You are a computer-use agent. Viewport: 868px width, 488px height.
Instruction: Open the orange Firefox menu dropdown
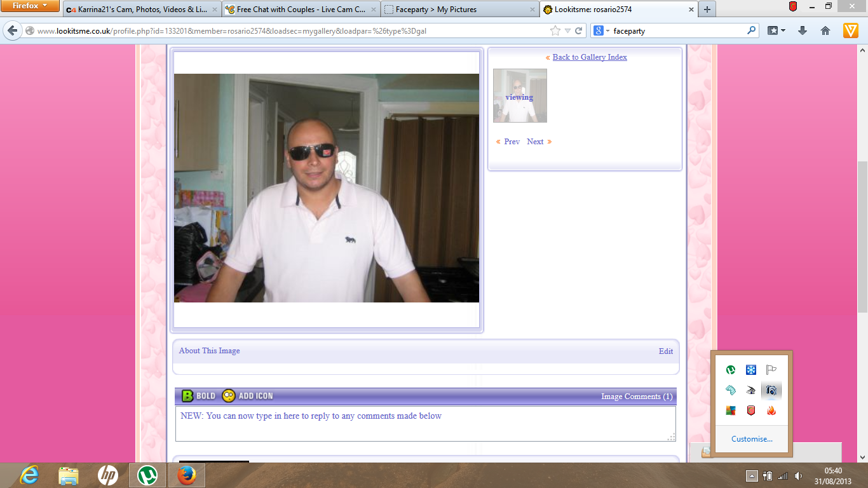tap(30, 6)
